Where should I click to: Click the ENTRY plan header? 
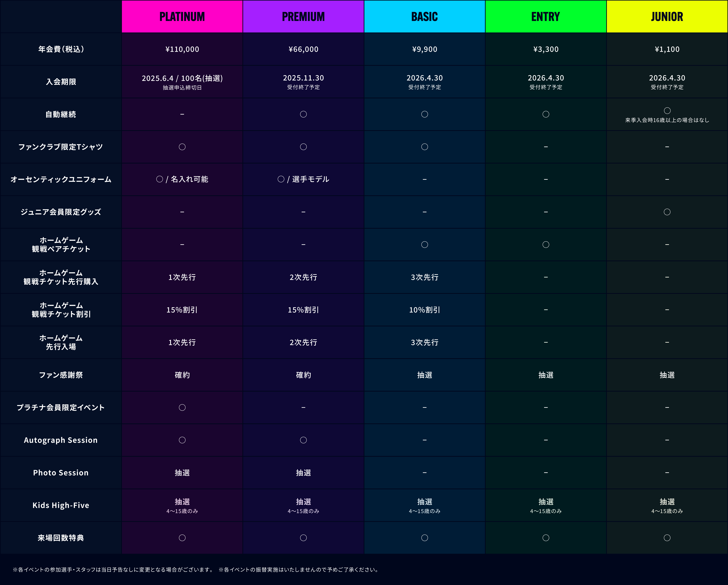pyautogui.click(x=546, y=17)
